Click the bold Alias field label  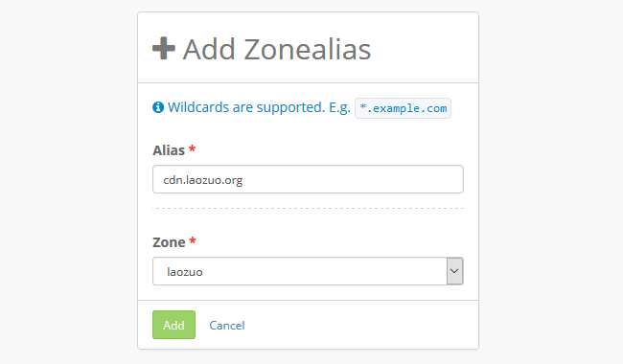(x=169, y=150)
